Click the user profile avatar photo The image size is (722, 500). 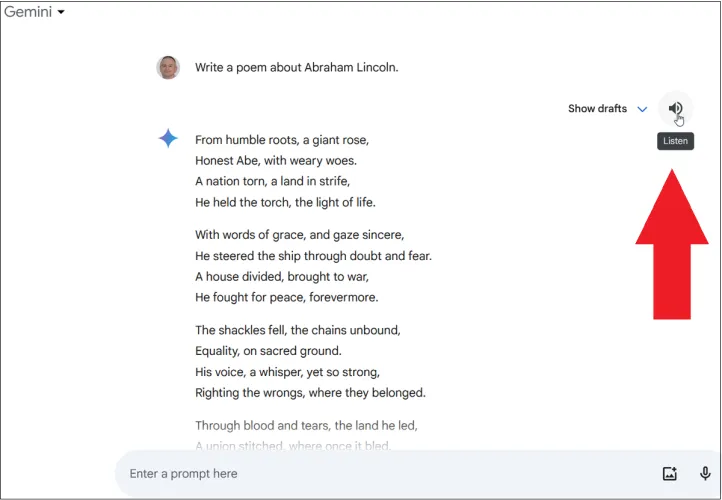[x=168, y=68]
